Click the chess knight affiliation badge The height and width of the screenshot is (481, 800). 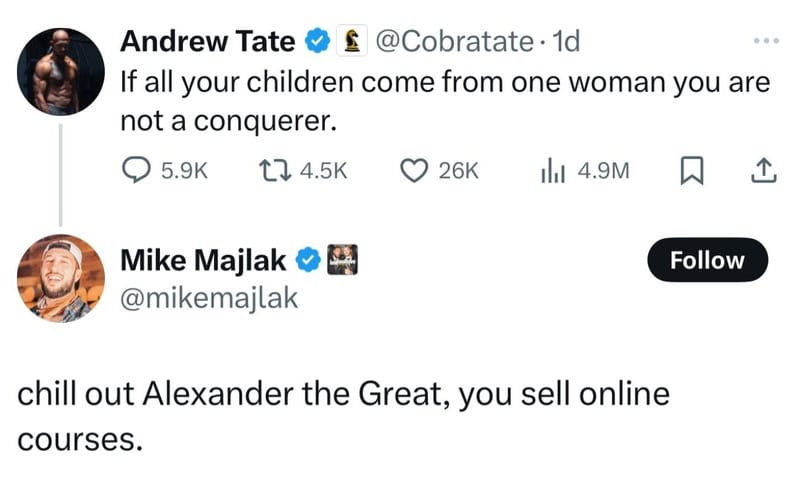click(x=351, y=41)
